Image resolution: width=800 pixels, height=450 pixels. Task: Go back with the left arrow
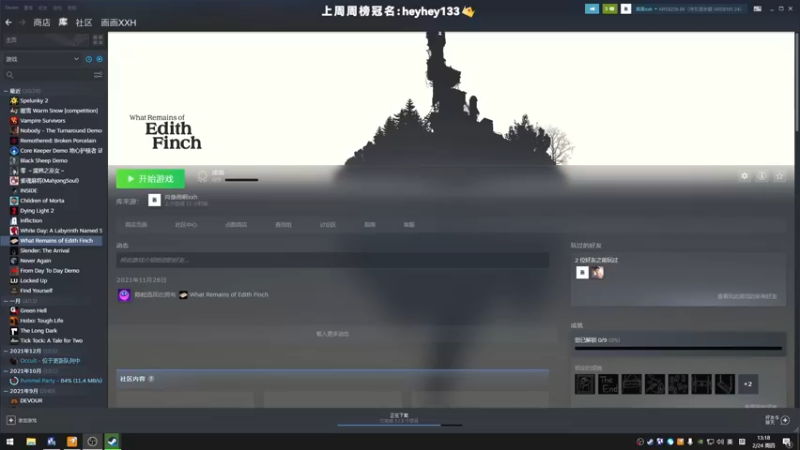point(9,22)
